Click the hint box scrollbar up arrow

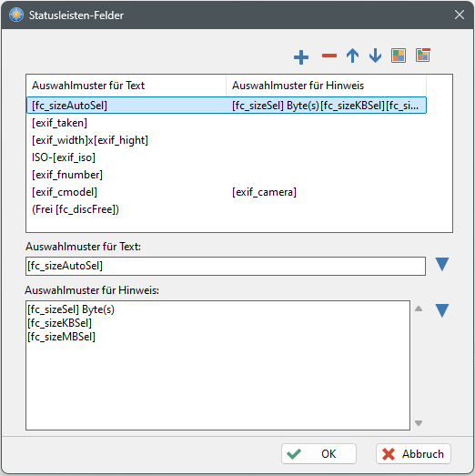419,309
